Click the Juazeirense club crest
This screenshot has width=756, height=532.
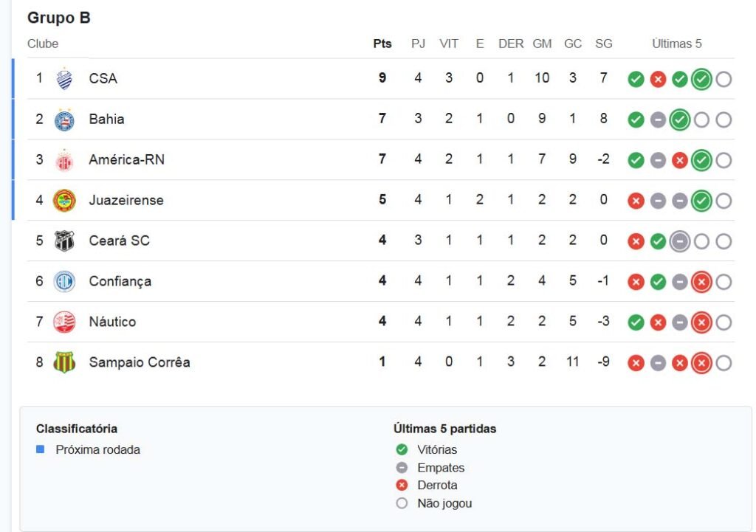point(64,201)
